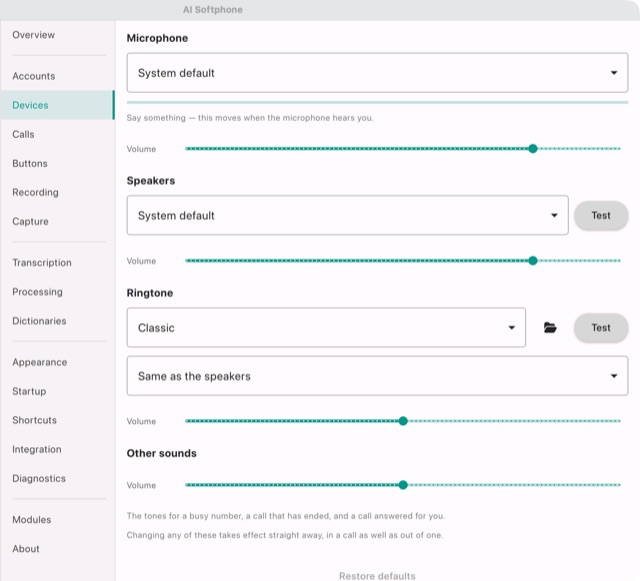Click the Ringtone heading

(150, 293)
